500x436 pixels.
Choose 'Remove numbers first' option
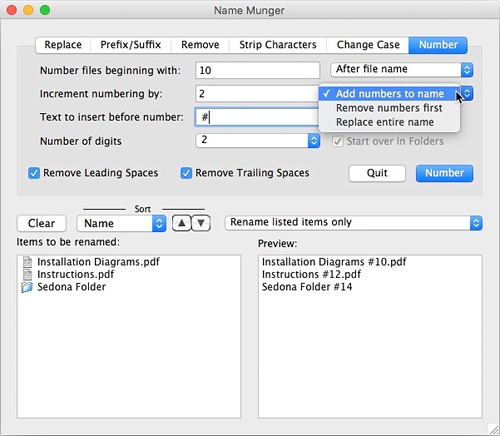[390, 108]
